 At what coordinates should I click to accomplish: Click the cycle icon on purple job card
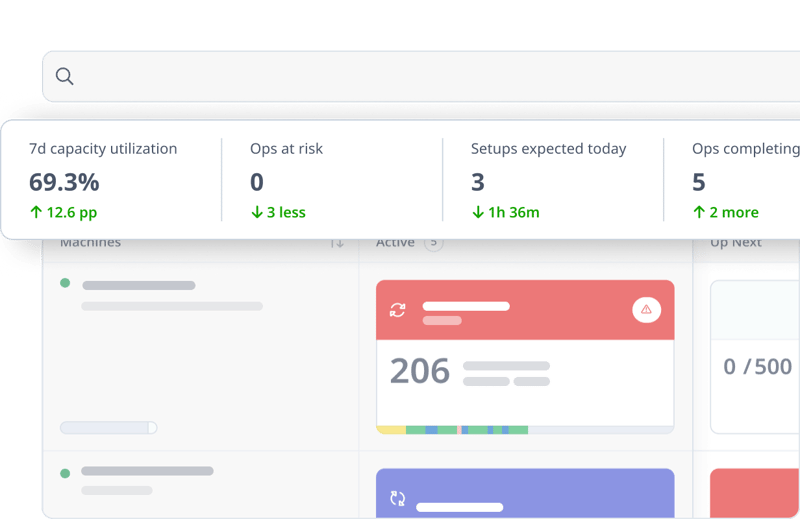(x=397, y=498)
